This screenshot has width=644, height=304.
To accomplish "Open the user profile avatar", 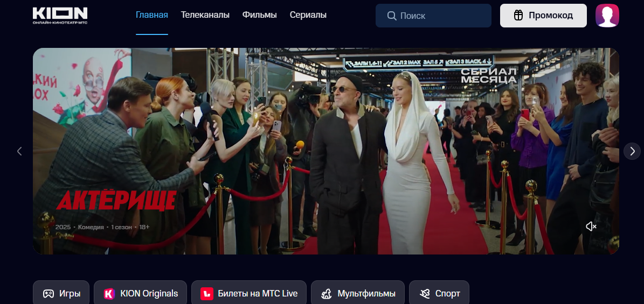I will (x=607, y=16).
